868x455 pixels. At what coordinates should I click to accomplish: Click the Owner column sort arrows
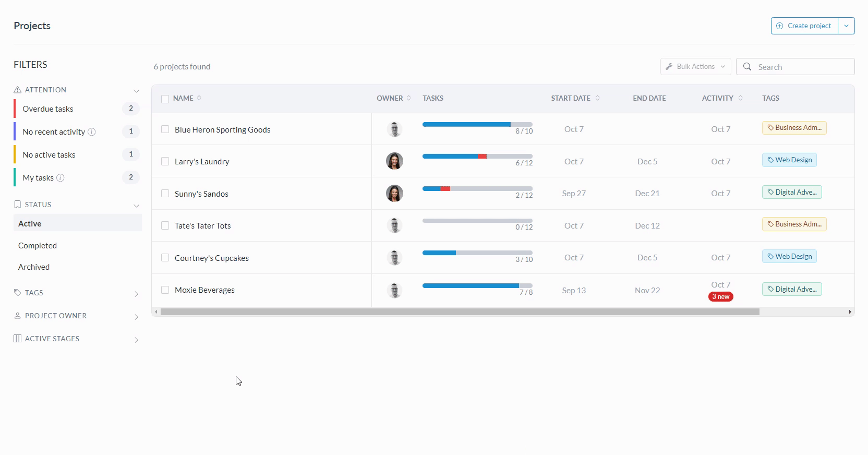[x=409, y=98]
